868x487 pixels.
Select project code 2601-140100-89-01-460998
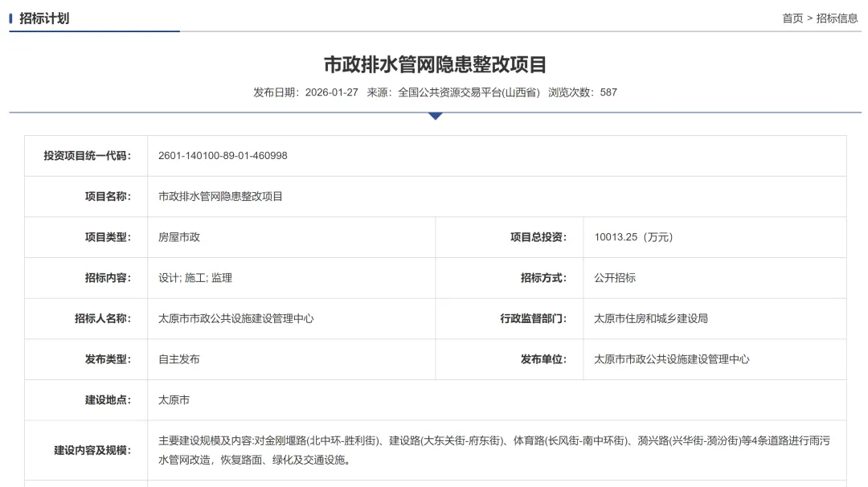pos(223,156)
